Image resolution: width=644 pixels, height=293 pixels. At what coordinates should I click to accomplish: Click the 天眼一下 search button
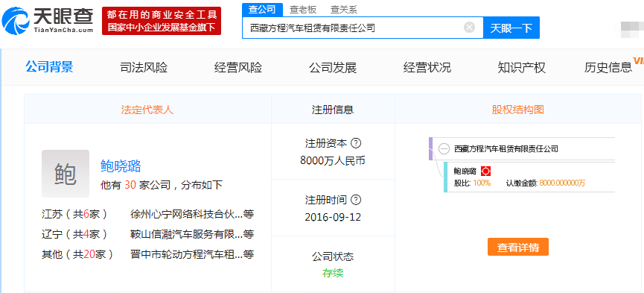pyautogui.click(x=511, y=28)
